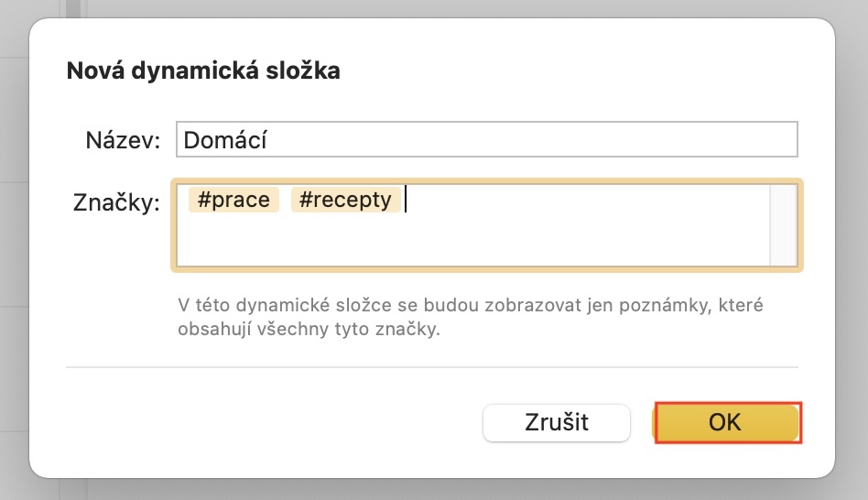Click the horizontal divider above the buttons

(432, 368)
